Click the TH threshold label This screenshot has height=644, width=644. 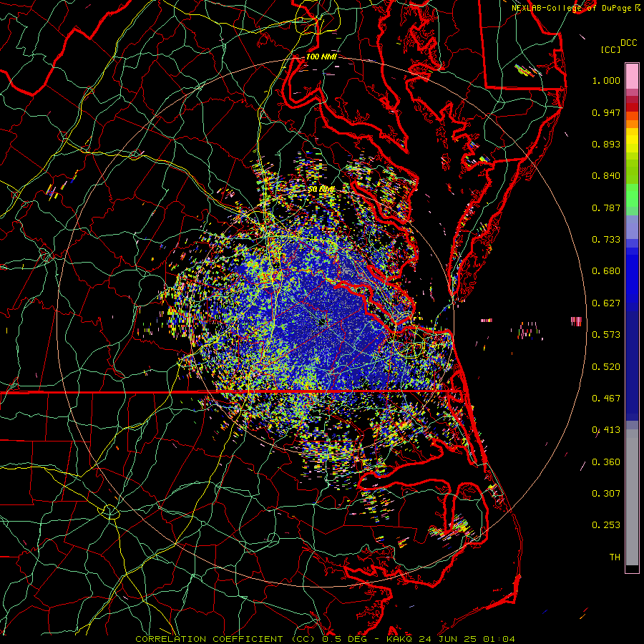[x=615, y=557]
